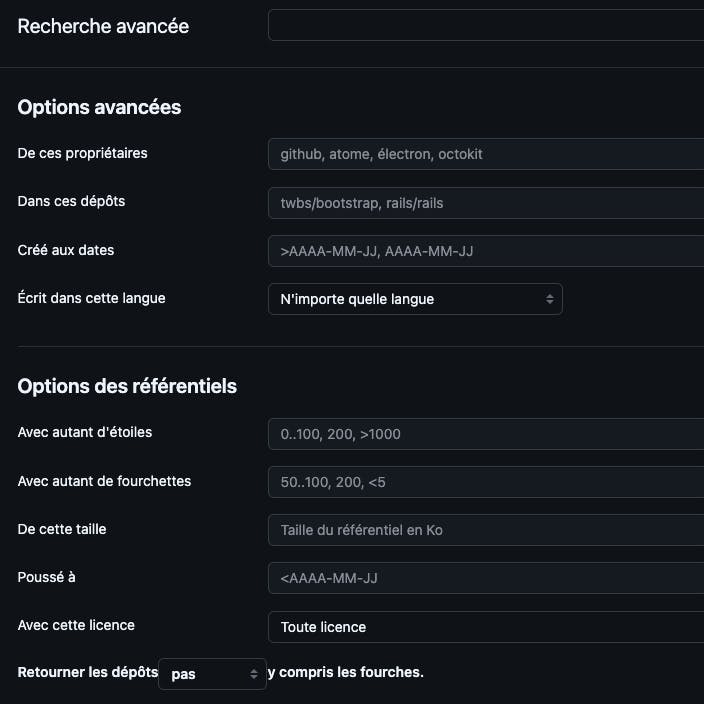Click the stars count field showing 0..100
Viewport: 704px width, 704px height.
[x=485, y=434]
